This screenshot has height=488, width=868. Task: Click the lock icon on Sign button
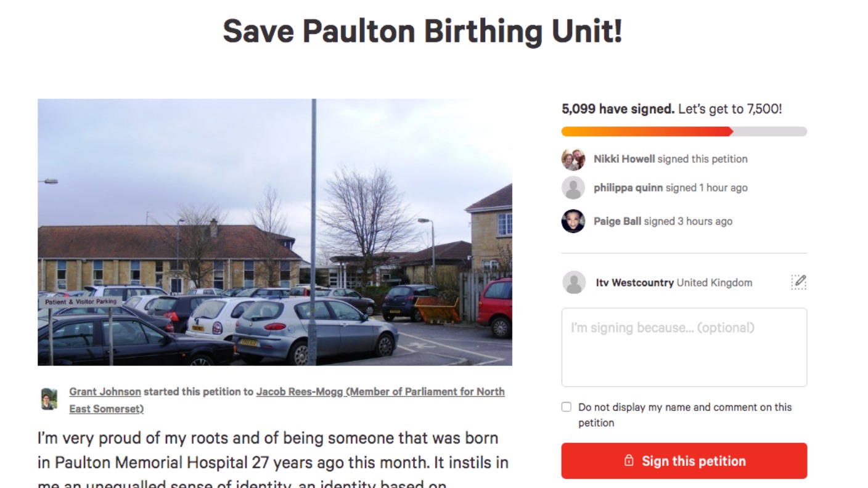click(x=629, y=461)
